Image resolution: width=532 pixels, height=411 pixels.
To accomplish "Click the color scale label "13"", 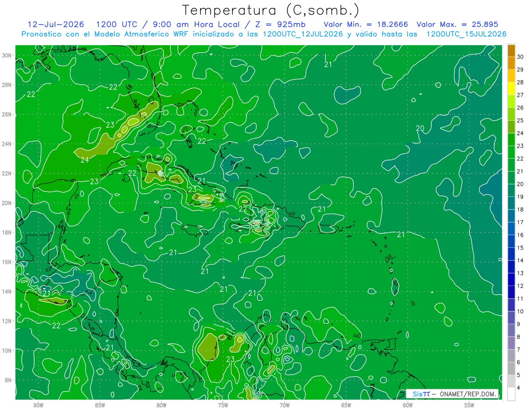I will 520,273.
